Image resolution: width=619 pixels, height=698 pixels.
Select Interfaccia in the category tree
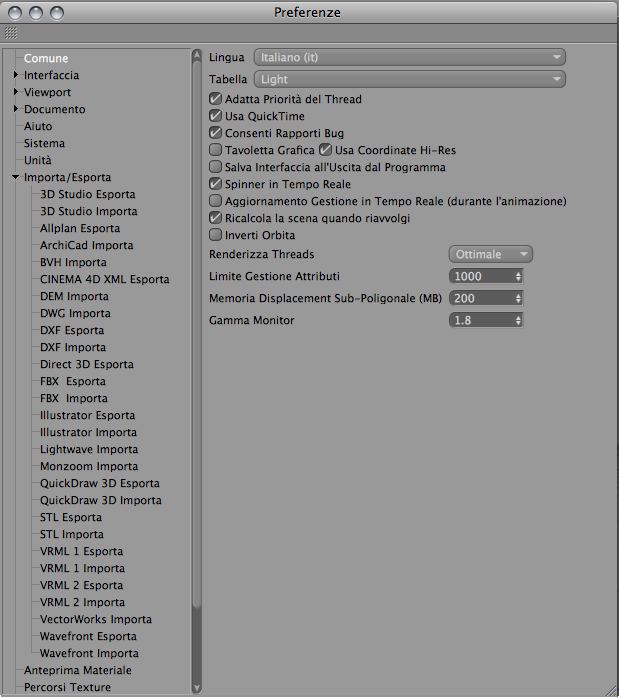coord(51,75)
